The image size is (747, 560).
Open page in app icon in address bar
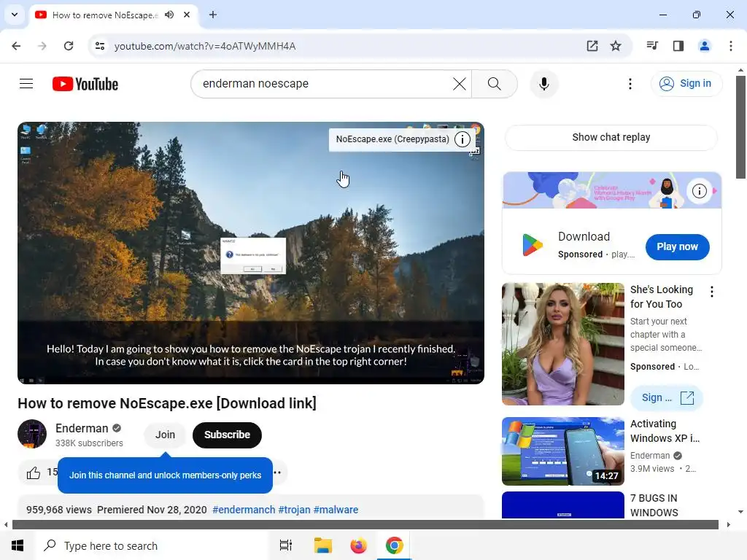(592, 46)
